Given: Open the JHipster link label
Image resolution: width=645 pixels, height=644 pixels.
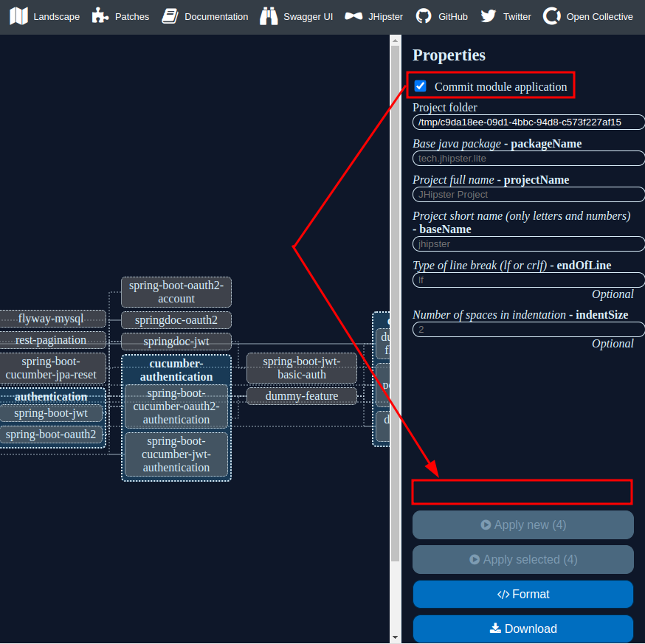Looking at the screenshot, I should (x=385, y=17).
